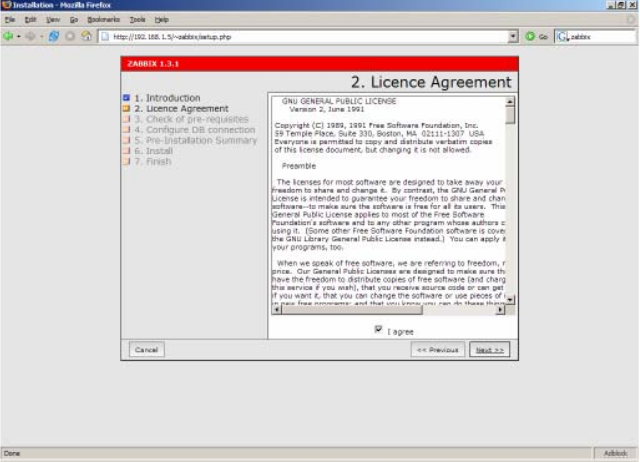This screenshot has height=462, width=640.
Task: Click the marker beside 6. Install
Action: point(127,151)
